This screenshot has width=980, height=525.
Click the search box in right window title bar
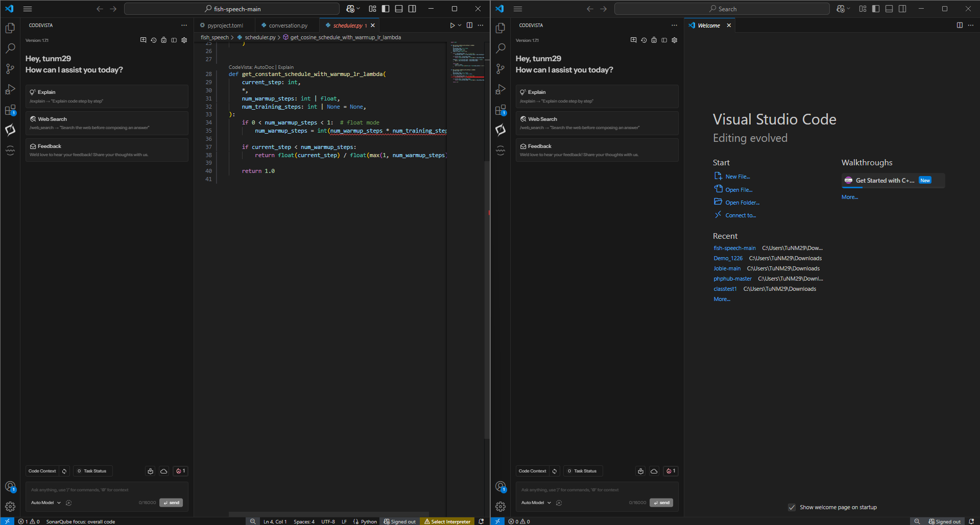[722, 9]
